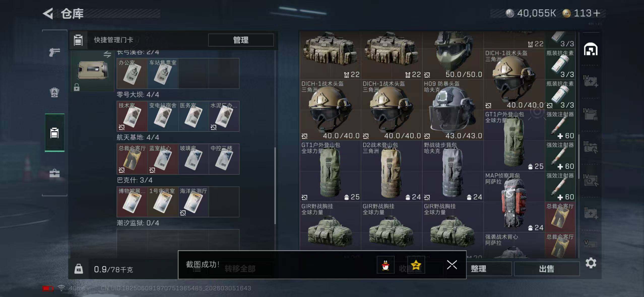Click the lock icon under card case

pos(77,87)
